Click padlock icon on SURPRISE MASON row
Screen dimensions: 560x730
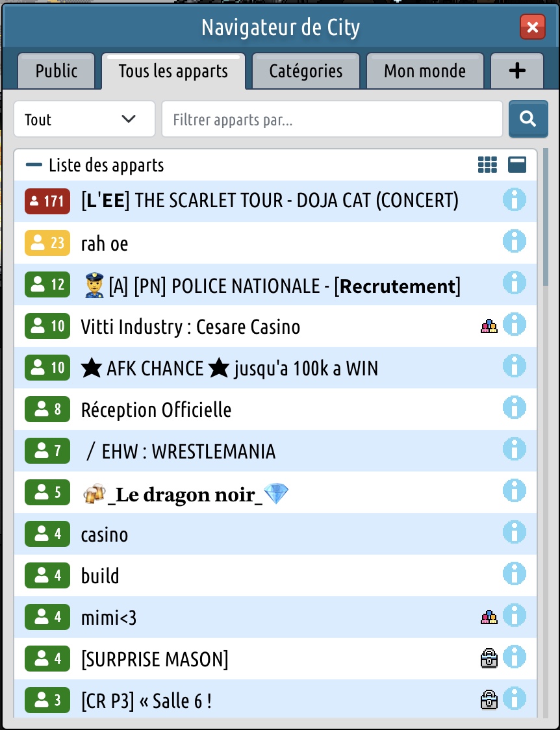(x=489, y=659)
